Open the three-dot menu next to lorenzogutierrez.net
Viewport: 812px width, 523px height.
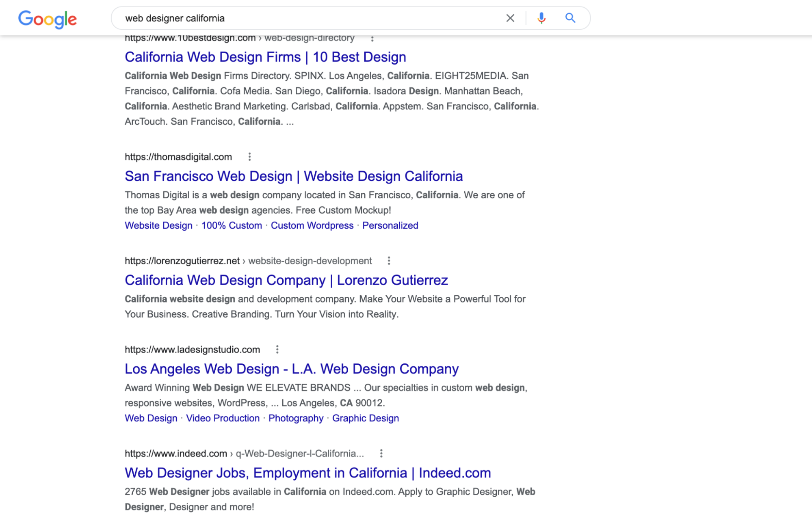pos(388,261)
